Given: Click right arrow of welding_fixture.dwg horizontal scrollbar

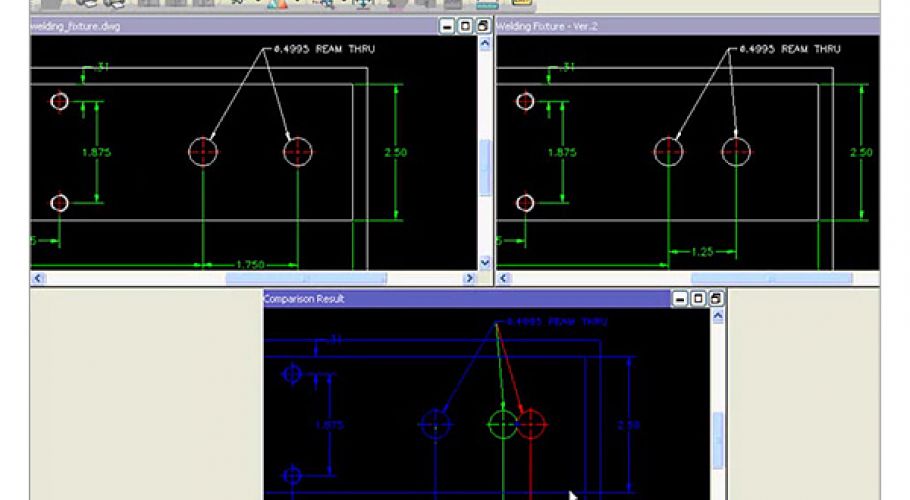Looking at the screenshot, I should [x=470, y=278].
